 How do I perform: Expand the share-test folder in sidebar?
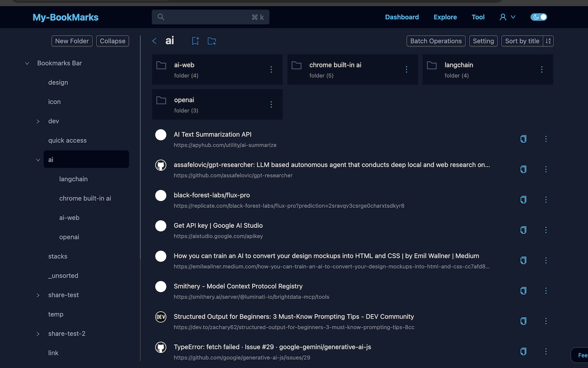pyautogui.click(x=38, y=295)
